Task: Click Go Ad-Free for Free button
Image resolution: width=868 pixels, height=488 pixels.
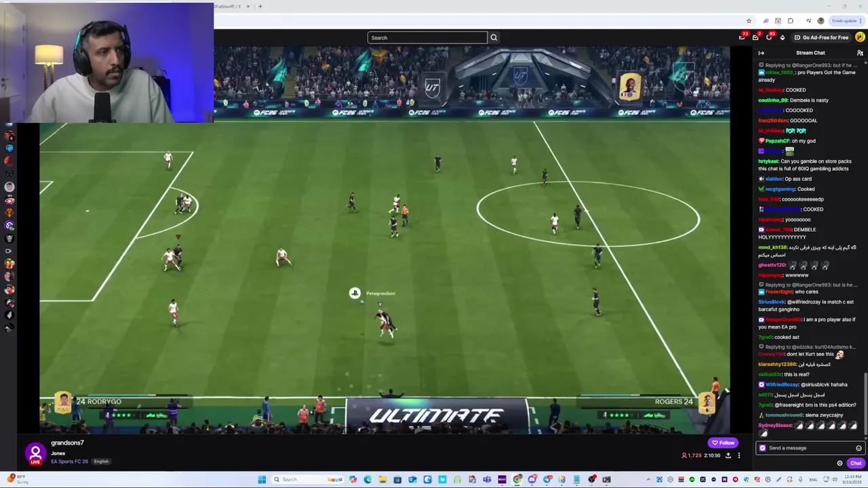Action: click(821, 37)
